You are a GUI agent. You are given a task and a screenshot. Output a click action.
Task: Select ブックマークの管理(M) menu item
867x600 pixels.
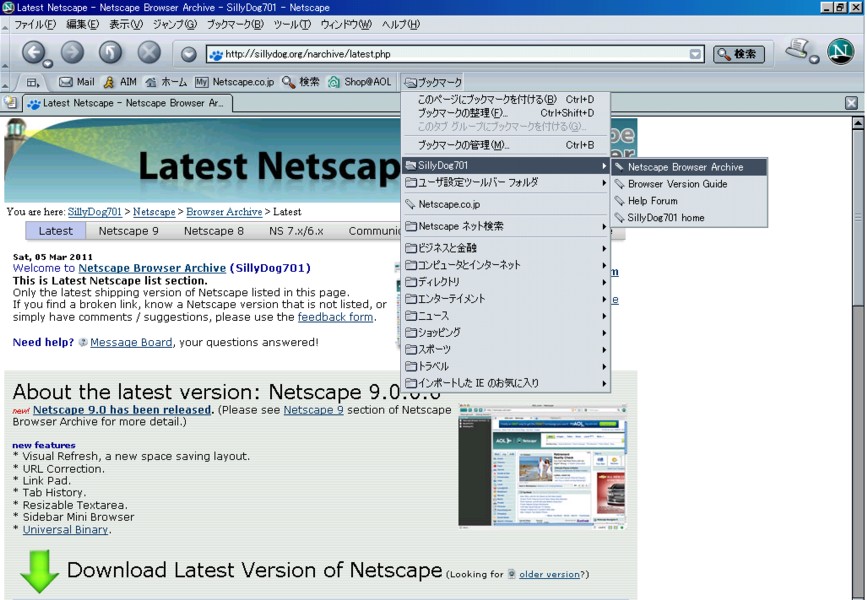[x=505, y=145]
